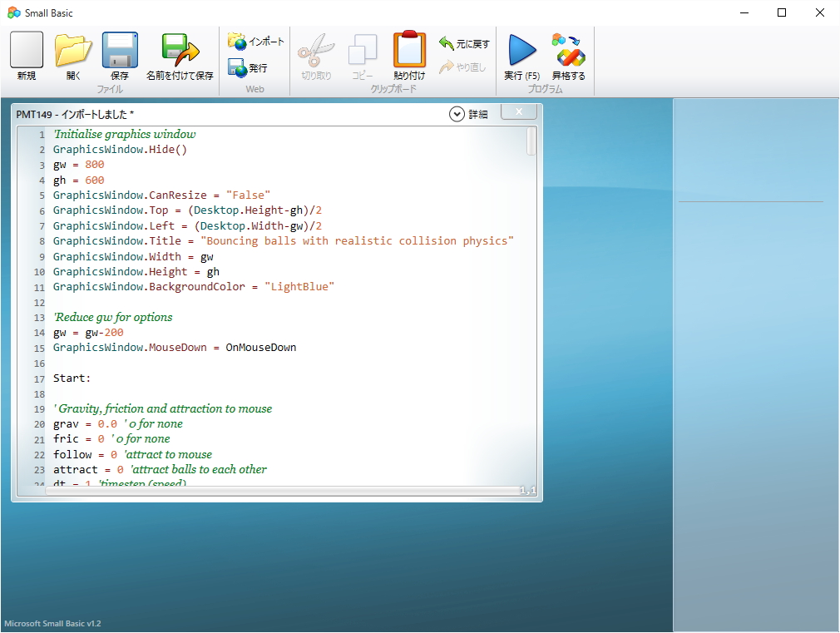Click the Start: label on line 17
The image size is (840, 633).
point(72,378)
